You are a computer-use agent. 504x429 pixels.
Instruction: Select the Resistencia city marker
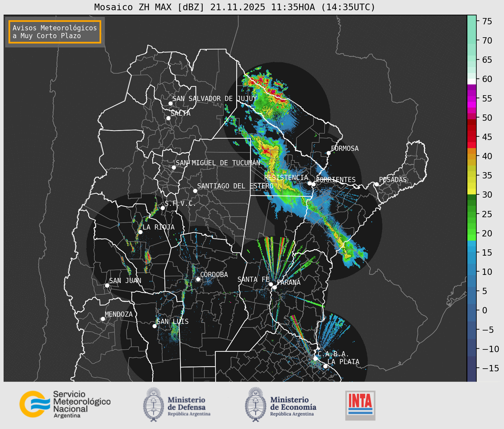(x=310, y=183)
